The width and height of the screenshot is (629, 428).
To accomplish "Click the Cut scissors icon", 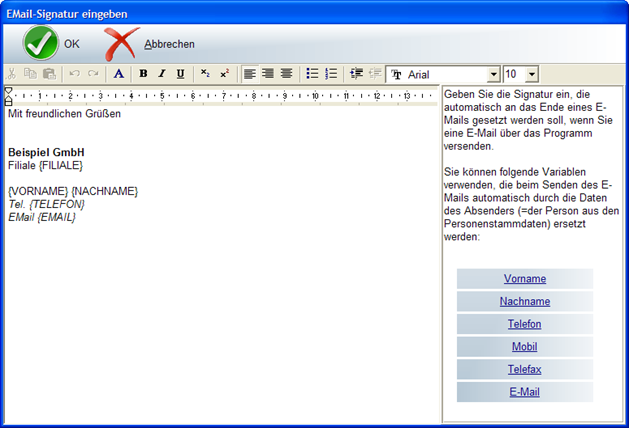I will [x=12, y=74].
